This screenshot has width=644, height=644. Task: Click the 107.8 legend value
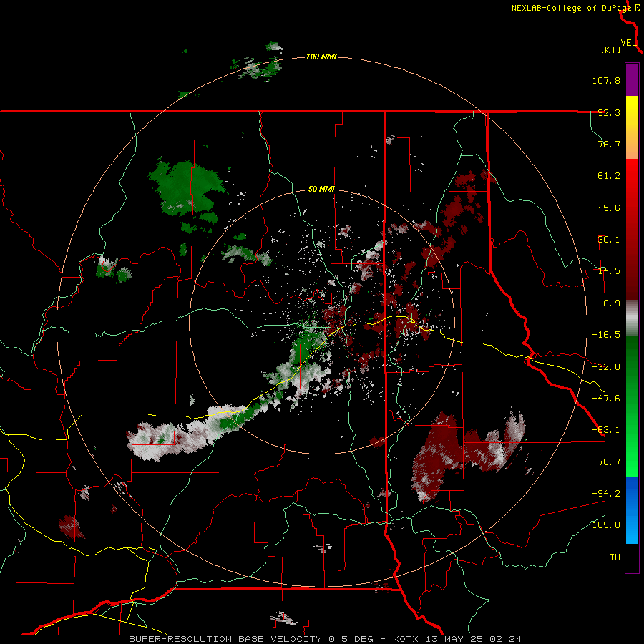pos(606,80)
